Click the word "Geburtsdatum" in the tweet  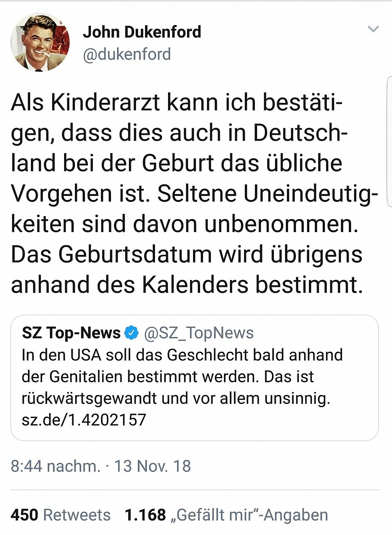click(x=135, y=254)
